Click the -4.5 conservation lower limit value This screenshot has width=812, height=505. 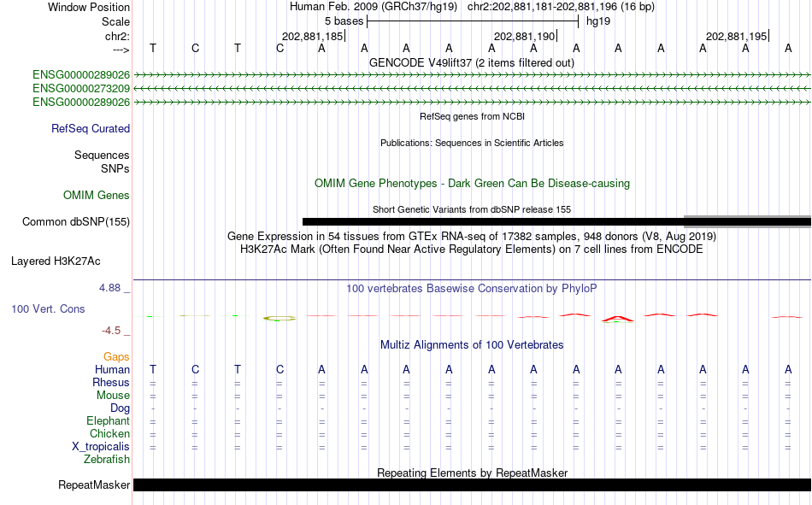pos(111,331)
